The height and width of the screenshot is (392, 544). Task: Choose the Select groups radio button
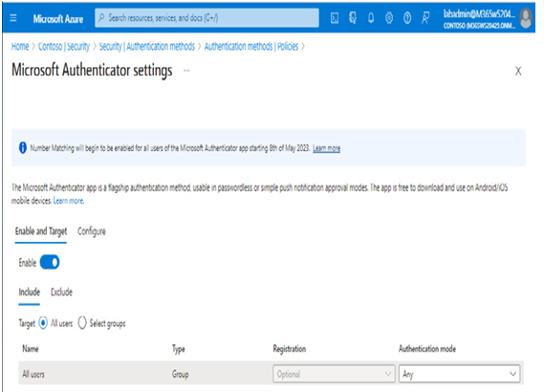coord(82,323)
